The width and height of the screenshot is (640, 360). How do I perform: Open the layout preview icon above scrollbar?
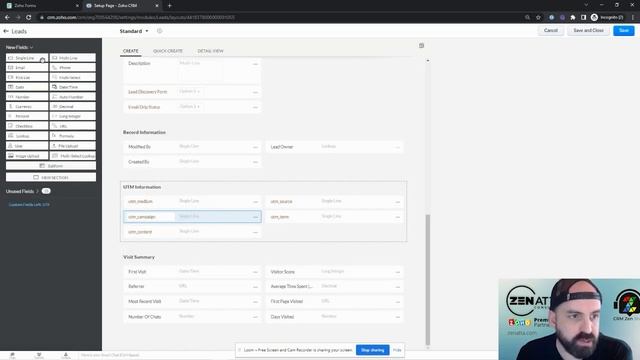coord(421,45)
